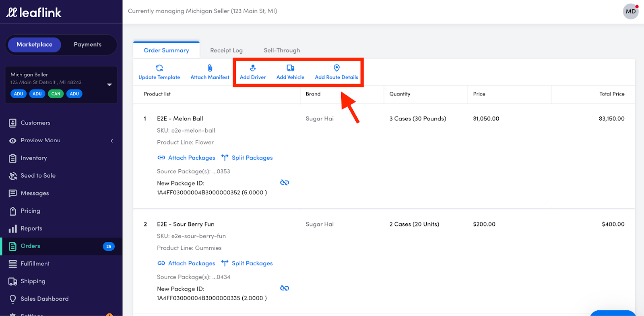Click the Inventory clipboard icon
The height and width of the screenshot is (316, 644).
(13, 158)
